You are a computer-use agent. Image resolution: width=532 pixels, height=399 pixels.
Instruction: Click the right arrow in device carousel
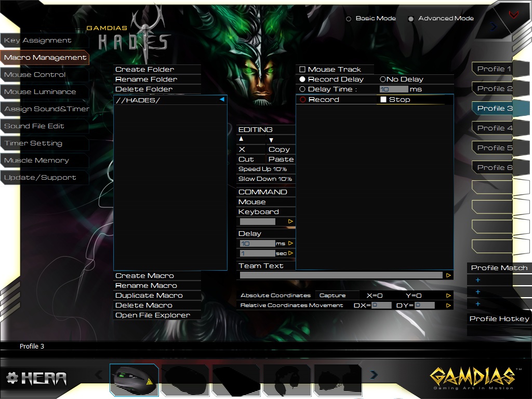(x=374, y=375)
